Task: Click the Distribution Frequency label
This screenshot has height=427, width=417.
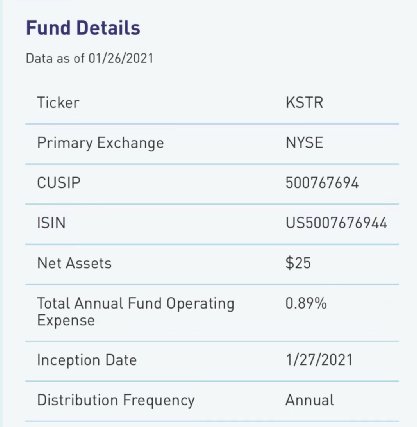Action: click(116, 401)
